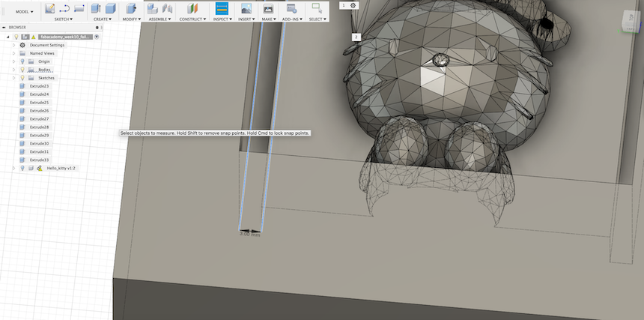
Task: Click the Insert image icon
Action: coord(246,8)
